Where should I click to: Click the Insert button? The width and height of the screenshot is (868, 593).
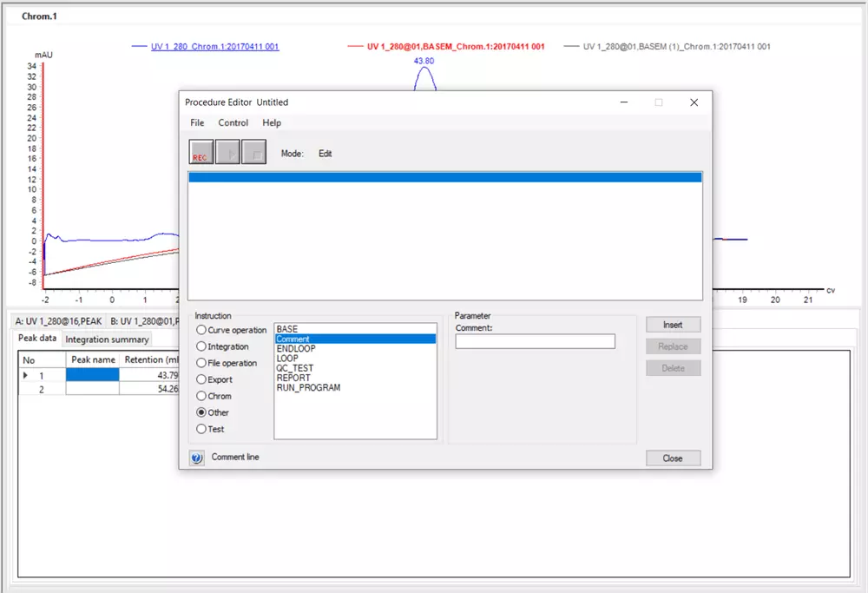tap(673, 325)
